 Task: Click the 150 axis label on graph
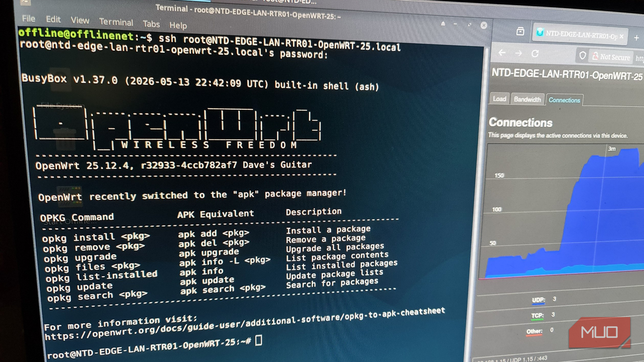click(499, 175)
